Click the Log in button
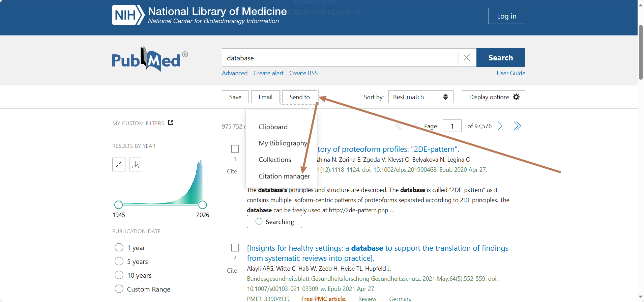The height and width of the screenshot is (302, 644). (506, 16)
